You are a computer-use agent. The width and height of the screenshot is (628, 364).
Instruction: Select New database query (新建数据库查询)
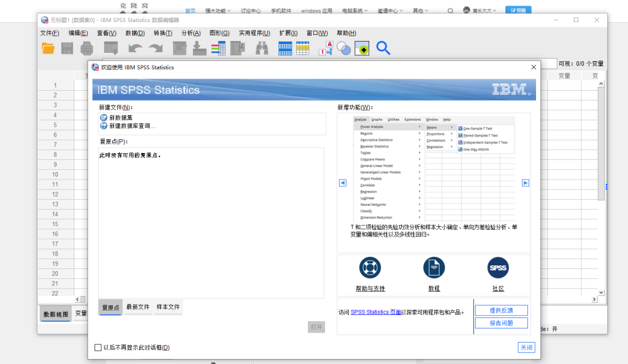coord(128,126)
